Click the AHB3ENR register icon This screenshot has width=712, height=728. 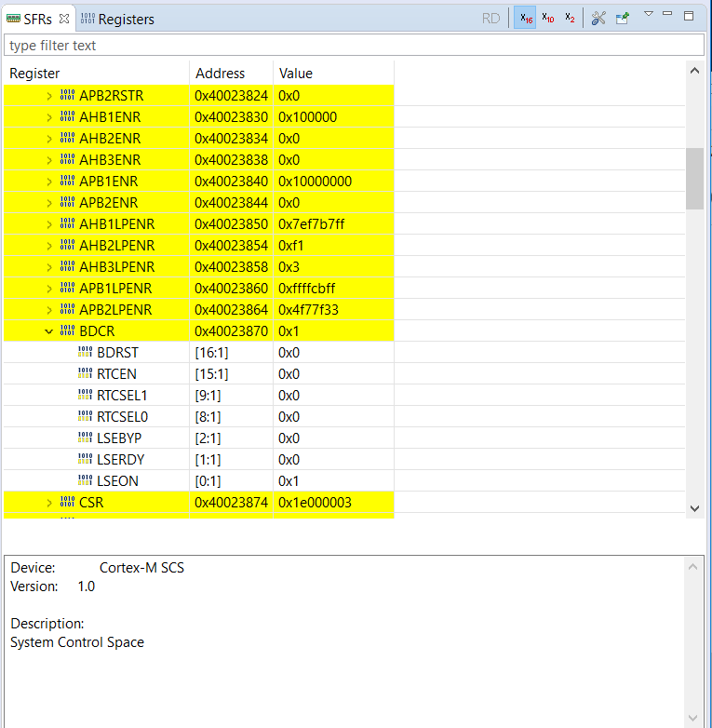click(67, 159)
